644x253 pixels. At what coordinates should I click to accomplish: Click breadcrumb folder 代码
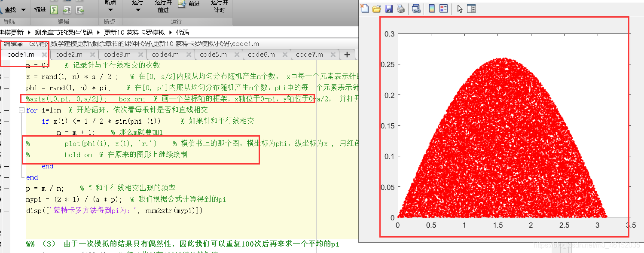182,32
